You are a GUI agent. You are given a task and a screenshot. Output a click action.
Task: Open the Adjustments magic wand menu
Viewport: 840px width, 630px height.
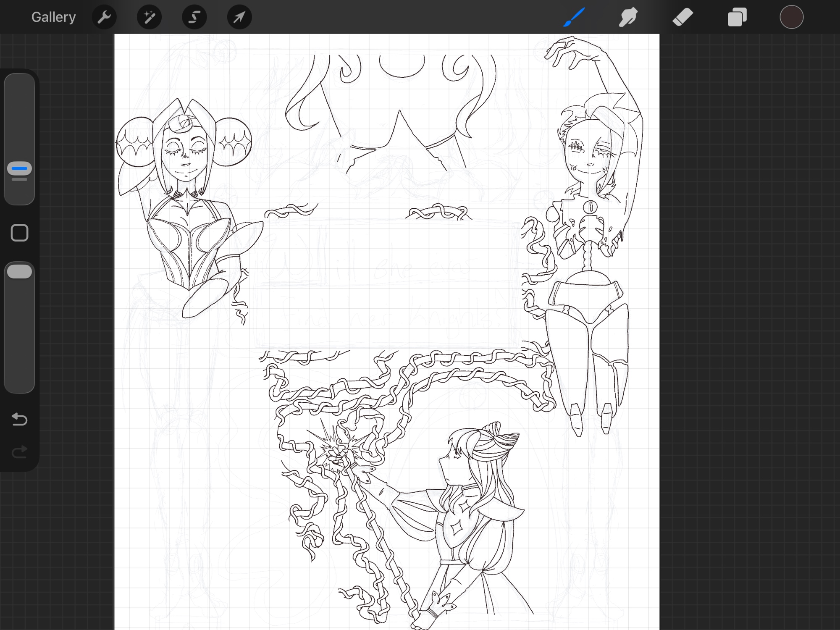click(x=149, y=17)
